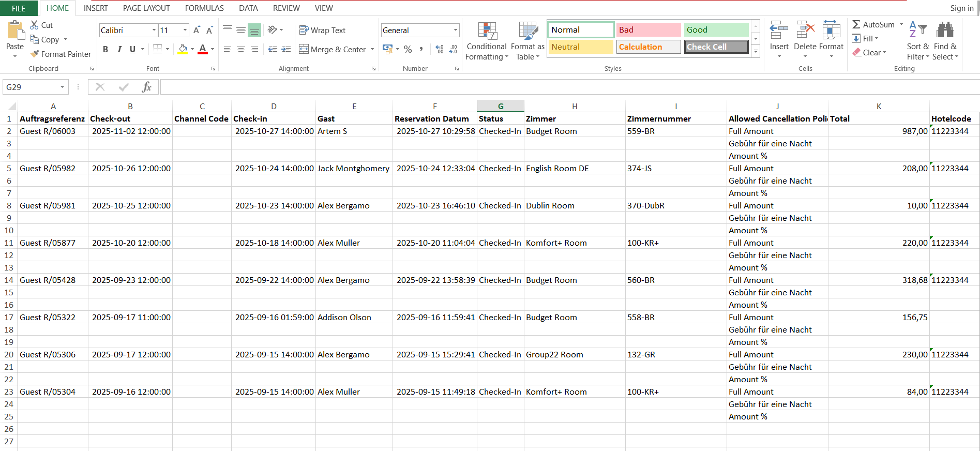The image size is (980, 451).
Task: Open the Calibri font name dropdown
Action: (154, 31)
